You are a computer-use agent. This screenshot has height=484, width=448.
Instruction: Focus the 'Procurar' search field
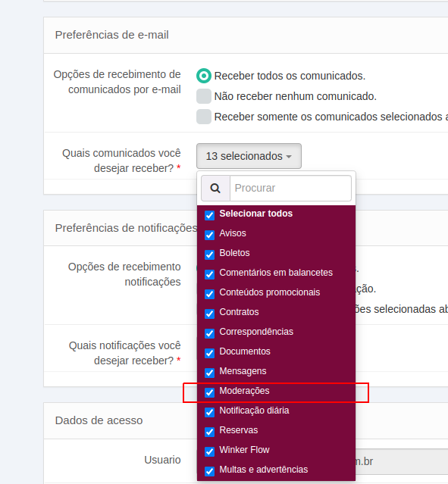(x=290, y=188)
